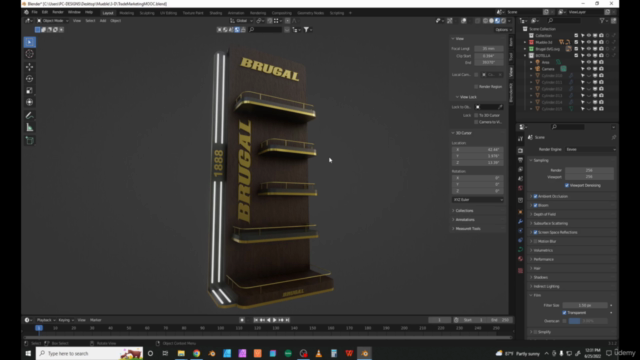Open the Modifiers wrench tab icon
The image size is (640, 360).
[520, 222]
